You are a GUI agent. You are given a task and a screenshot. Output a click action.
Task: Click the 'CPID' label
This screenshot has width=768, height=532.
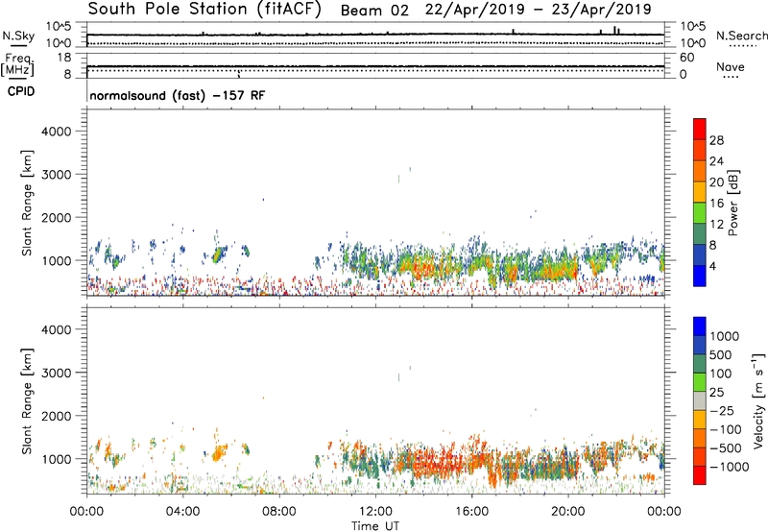[21, 91]
